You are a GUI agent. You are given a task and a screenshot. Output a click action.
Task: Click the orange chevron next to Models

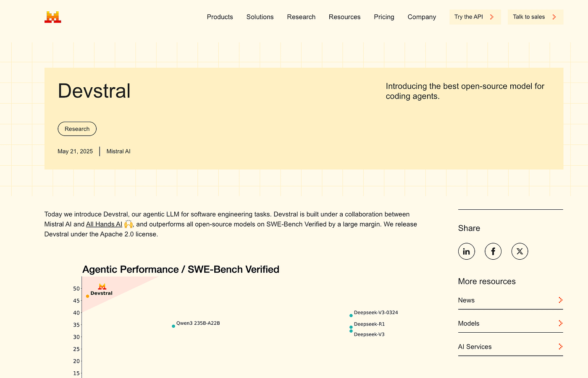560,323
